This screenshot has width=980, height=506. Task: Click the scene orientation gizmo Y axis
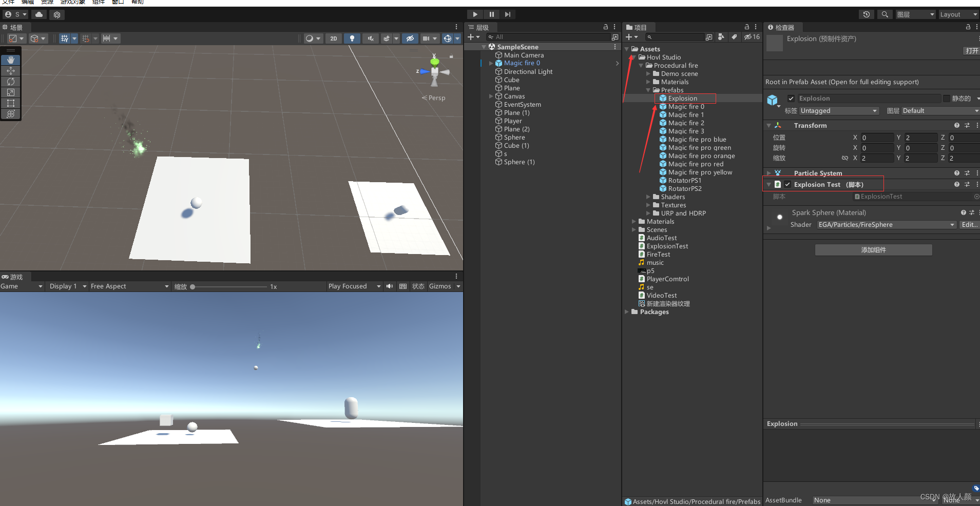click(x=435, y=62)
